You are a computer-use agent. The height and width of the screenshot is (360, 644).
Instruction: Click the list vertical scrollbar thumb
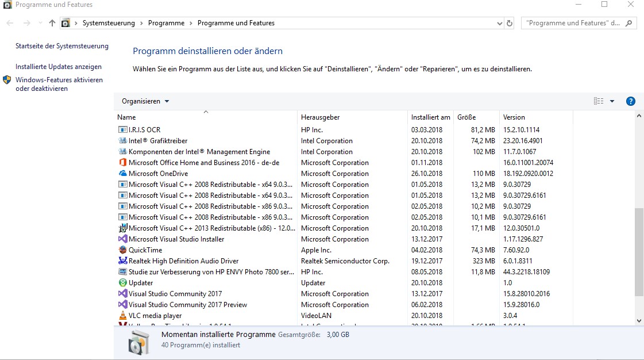[639, 251]
